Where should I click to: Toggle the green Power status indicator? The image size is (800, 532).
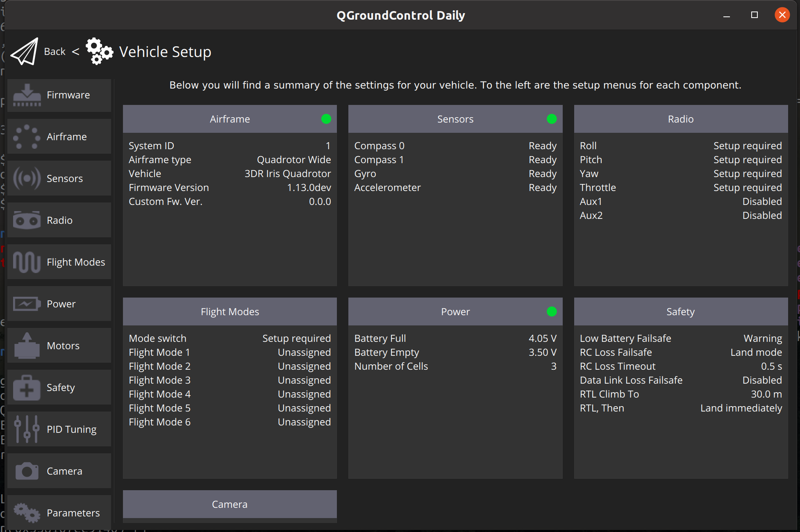pos(551,311)
